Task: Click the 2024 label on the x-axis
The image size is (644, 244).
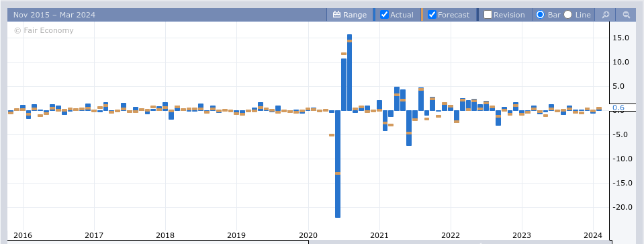Action: click(593, 235)
